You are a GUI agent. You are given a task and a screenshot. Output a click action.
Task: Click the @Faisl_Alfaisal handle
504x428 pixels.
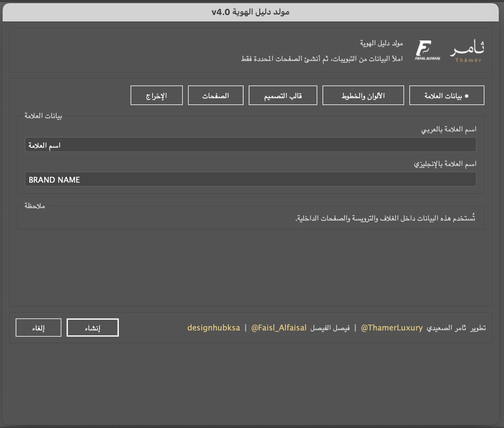click(x=279, y=328)
